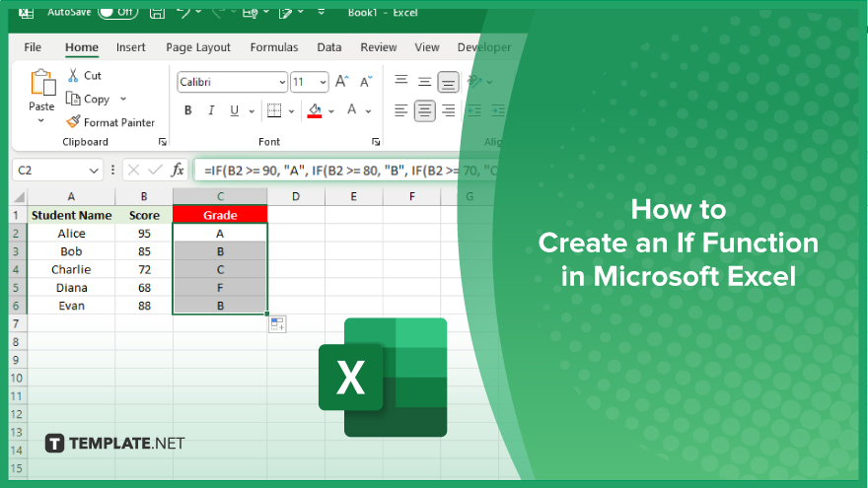Select the red Grade header cell
Image resolution: width=868 pixels, height=488 pixels.
(x=220, y=215)
